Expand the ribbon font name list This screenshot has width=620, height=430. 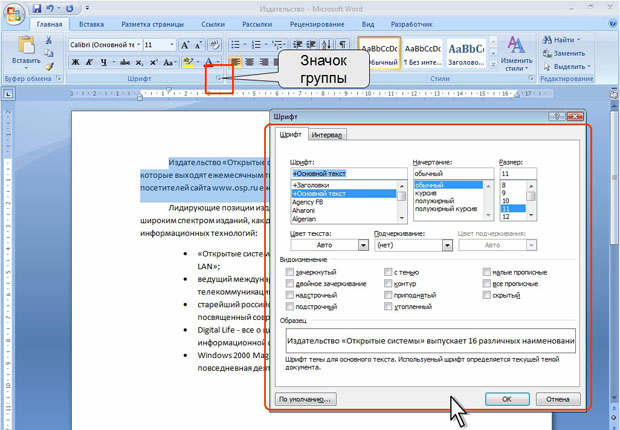pyautogui.click(x=139, y=44)
